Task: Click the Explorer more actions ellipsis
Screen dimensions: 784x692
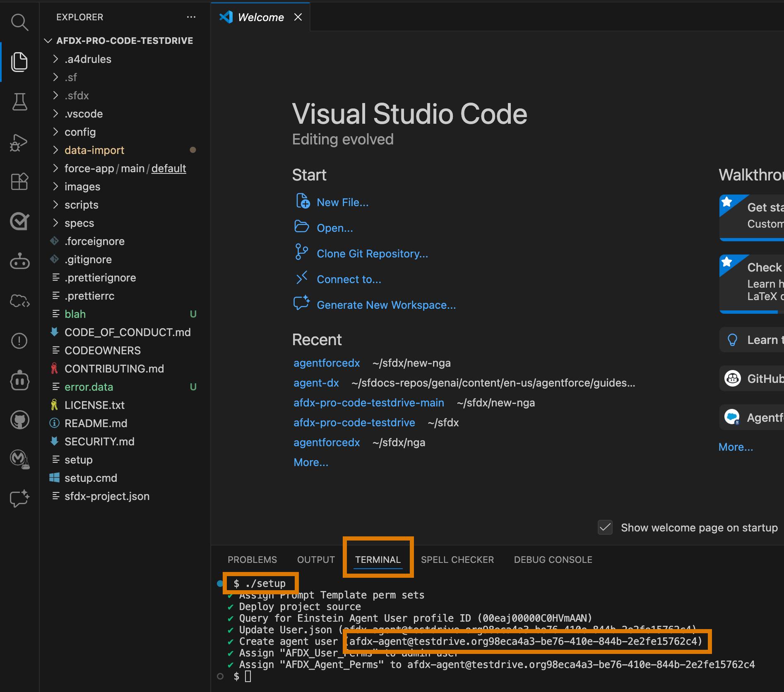Action: coord(191,17)
